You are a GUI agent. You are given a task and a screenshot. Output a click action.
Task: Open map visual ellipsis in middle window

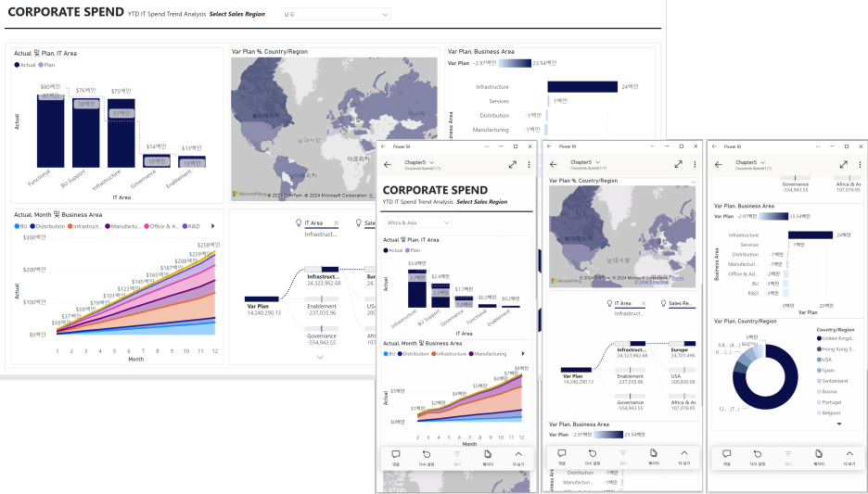[693, 182]
